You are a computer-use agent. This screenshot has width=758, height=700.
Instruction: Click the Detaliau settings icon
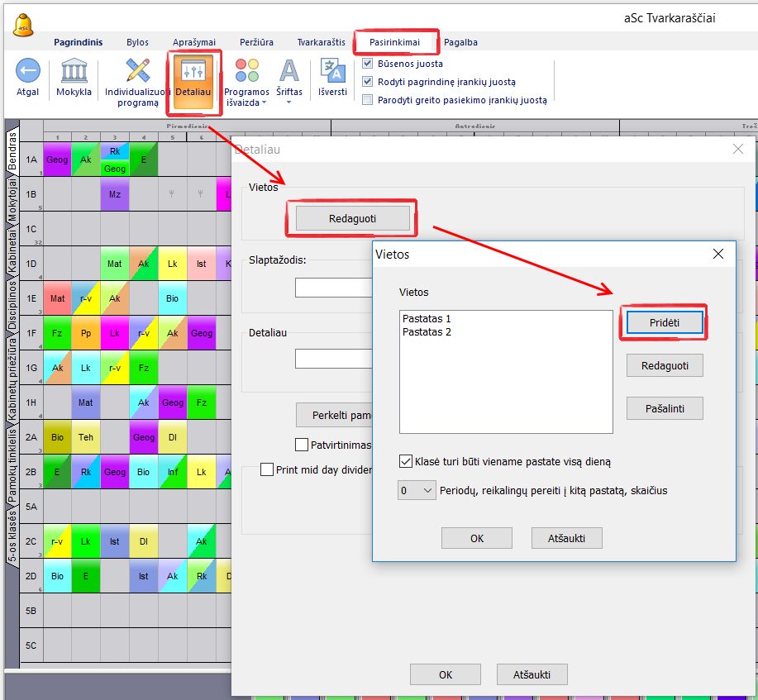[x=193, y=72]
